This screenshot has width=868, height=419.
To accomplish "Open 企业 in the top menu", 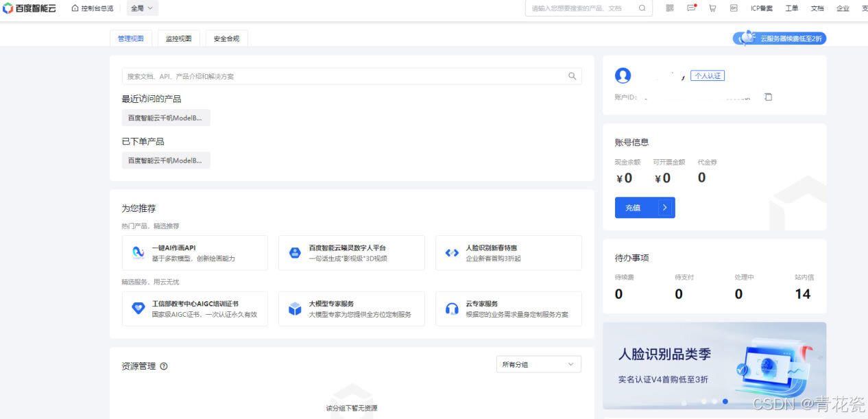I will pyautogui.click(x=843, y=8).
